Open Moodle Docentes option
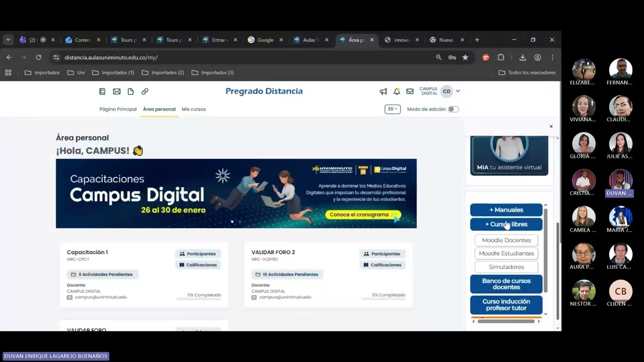 (506, 240)
